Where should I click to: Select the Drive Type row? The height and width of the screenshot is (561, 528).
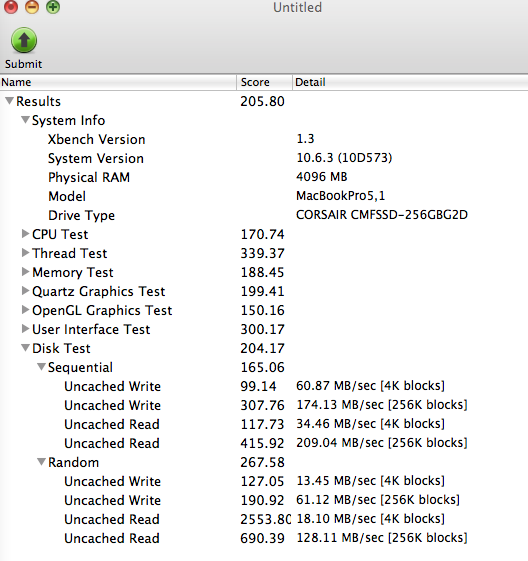pyautogui.click(x=264, y=215)
